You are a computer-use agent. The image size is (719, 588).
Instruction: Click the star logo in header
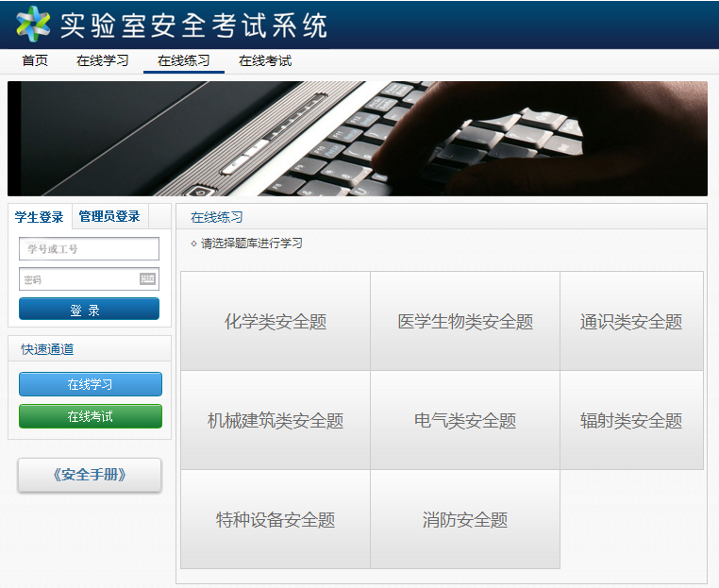[x=33, y=24]
